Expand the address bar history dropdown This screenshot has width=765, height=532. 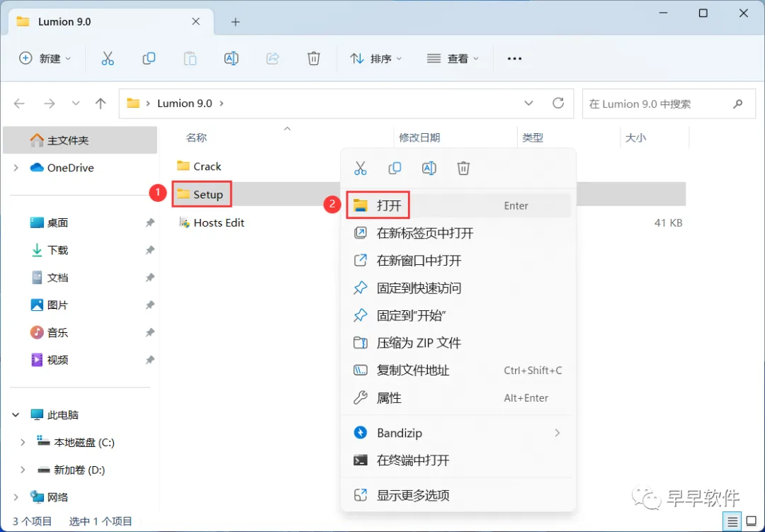[528, 103]
